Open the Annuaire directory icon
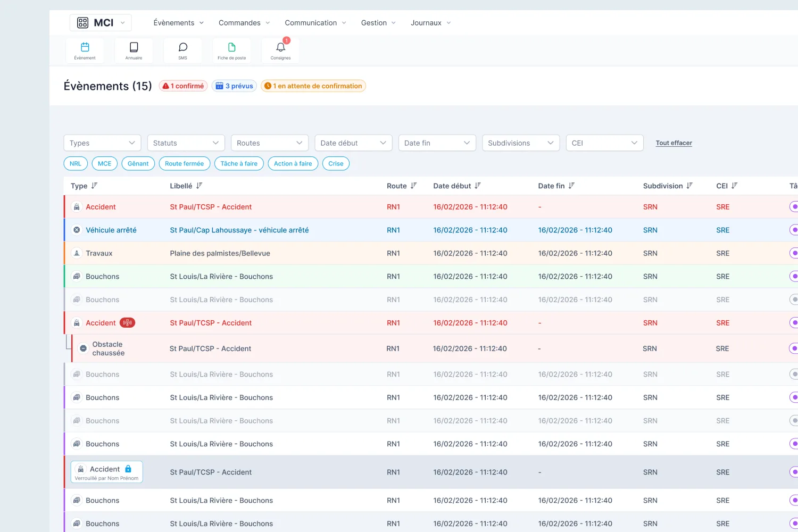The image size is (798, 532). click(134, 51)
